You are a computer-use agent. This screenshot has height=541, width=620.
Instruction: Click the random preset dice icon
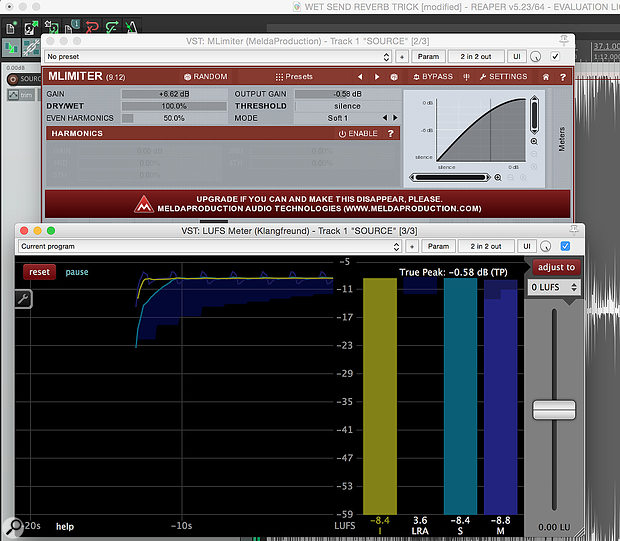(394, 77)
